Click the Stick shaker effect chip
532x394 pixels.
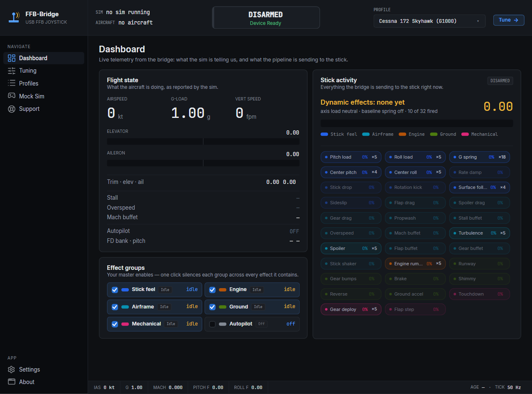pos(351,264)
